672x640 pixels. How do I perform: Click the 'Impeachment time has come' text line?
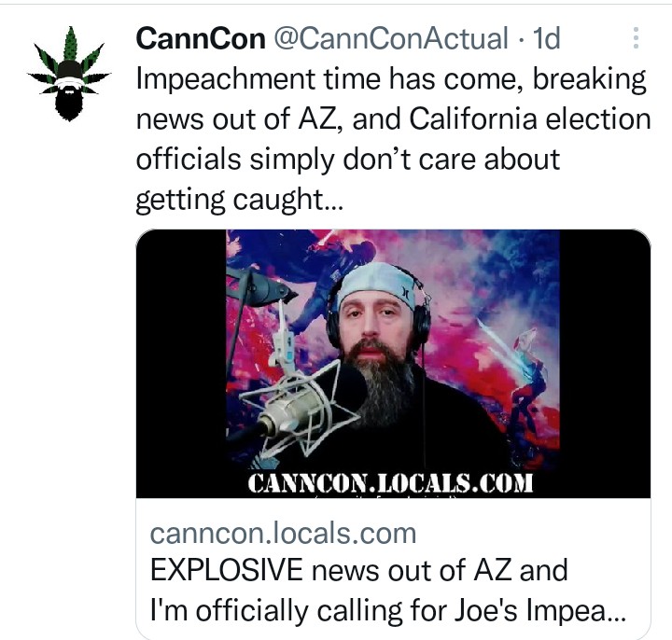pos(390,79)
